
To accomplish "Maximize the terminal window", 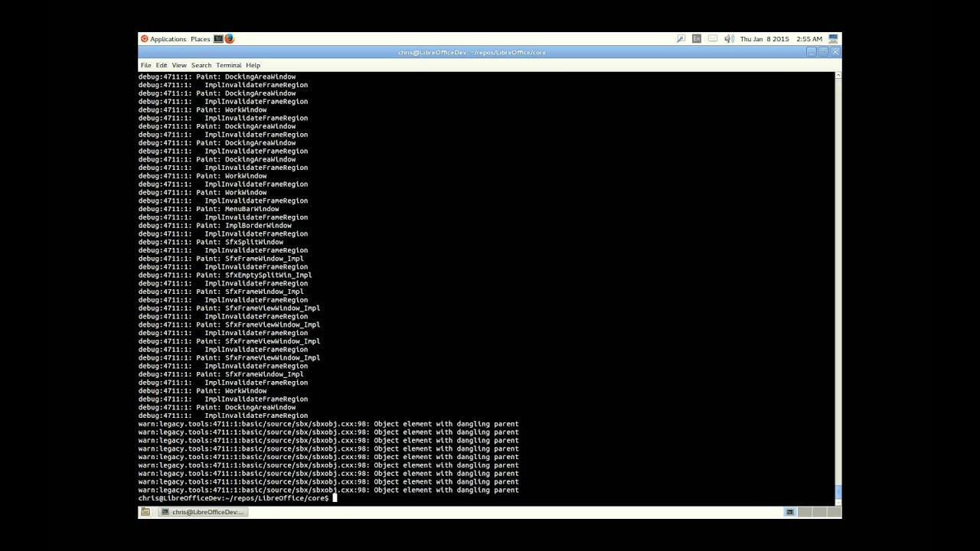I will coord(823,52).
